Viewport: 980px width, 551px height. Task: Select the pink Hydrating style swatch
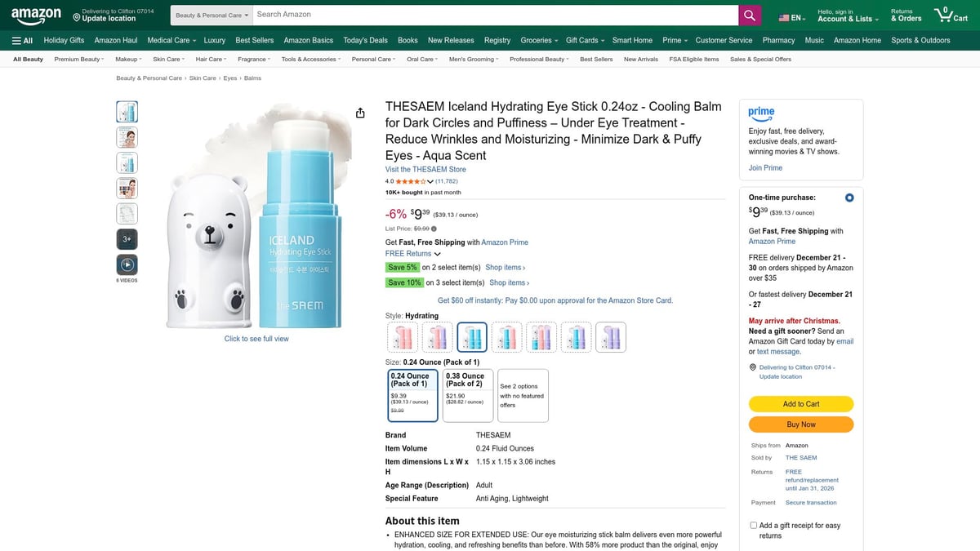click(402, 336)
